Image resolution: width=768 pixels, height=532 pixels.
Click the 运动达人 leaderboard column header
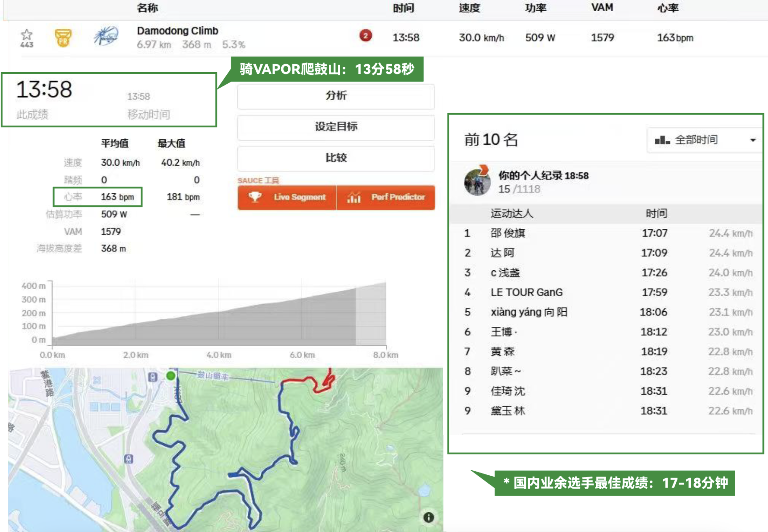[x=512, y=213]
